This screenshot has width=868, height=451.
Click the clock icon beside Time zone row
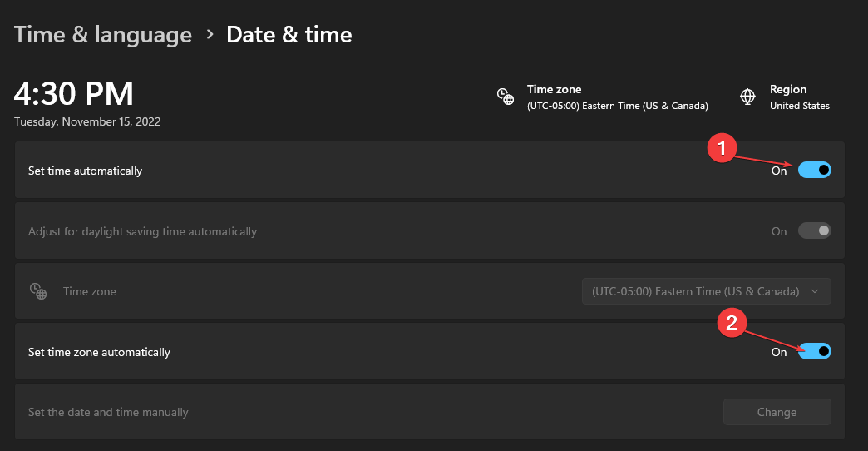coord(38,291)
